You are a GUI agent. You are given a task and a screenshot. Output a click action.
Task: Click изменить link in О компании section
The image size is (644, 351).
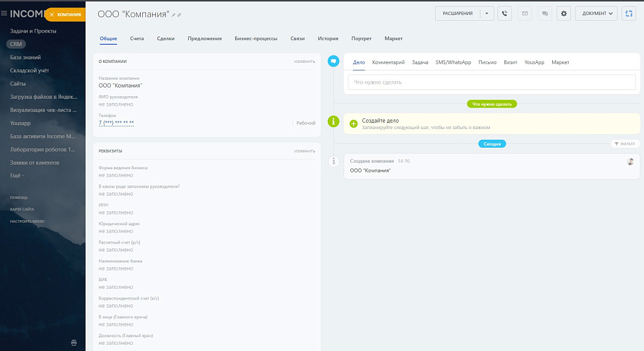pos(304,61)
